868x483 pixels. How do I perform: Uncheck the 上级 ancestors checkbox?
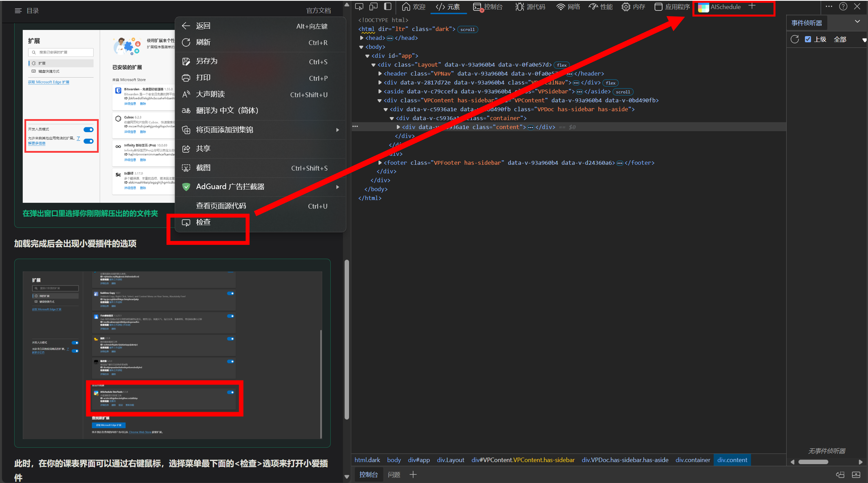point(808,39)
